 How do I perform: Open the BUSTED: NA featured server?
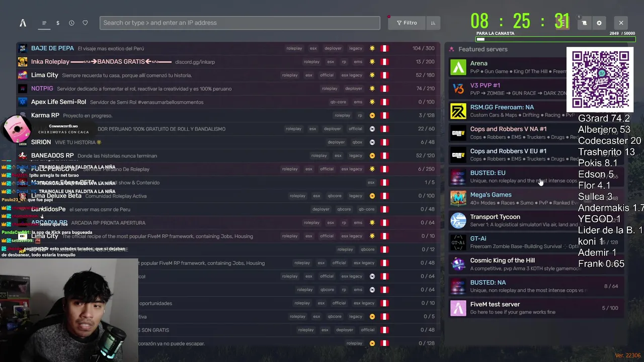(x=536, y=286)
